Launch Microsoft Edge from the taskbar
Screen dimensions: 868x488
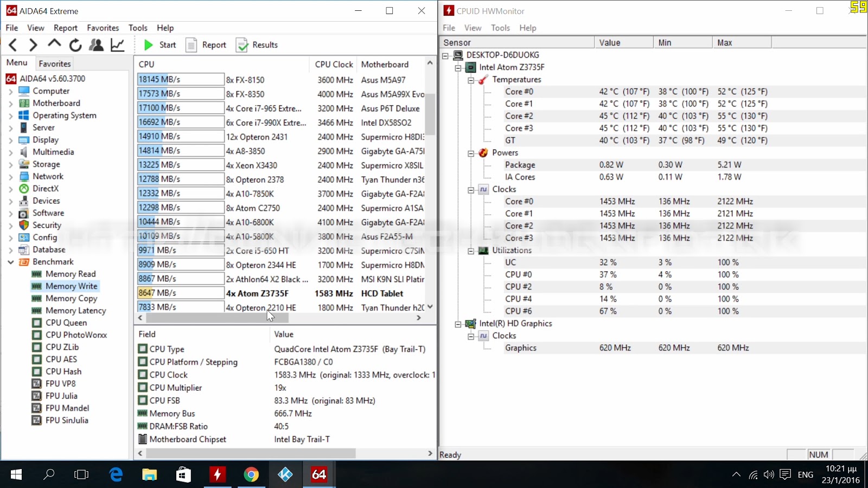click(x=116, y=474)
